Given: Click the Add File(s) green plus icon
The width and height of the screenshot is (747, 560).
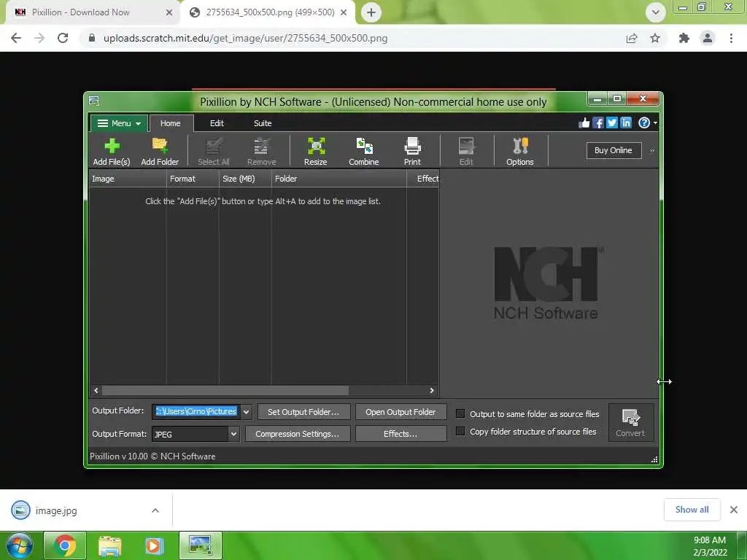Looking at the screenshot, I should (x=112, y=146).
